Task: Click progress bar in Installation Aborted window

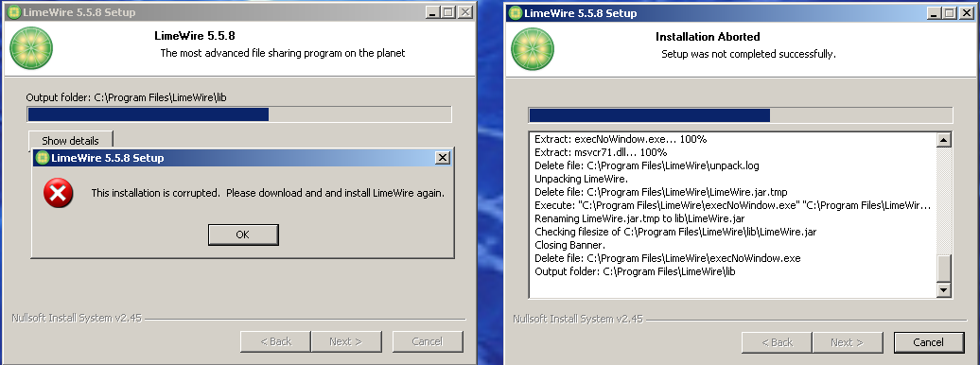Action: coord(741,115)
